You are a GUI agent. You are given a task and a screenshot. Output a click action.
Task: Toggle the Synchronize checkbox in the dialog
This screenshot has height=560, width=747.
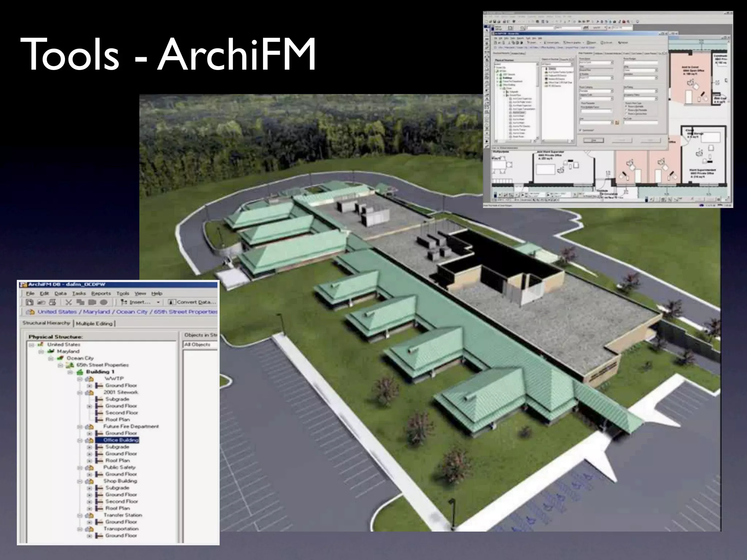[x=581, y=130]
